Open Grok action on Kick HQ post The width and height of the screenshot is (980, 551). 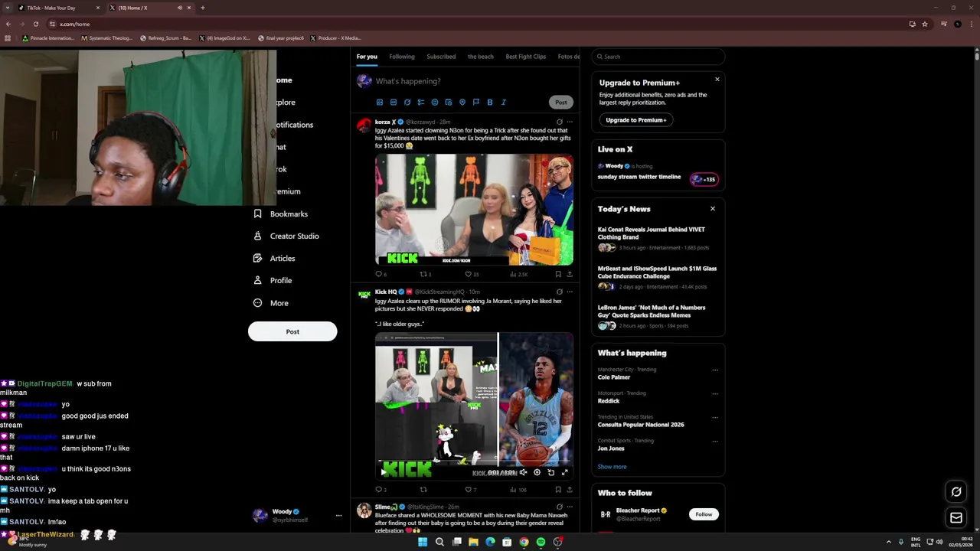tap(559, 292)
